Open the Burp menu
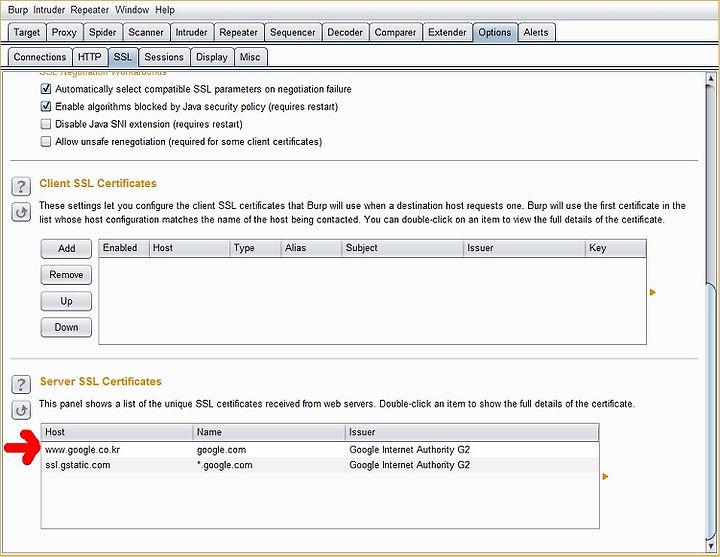Screen dimensions: 720x557 [x=17, y=10]
